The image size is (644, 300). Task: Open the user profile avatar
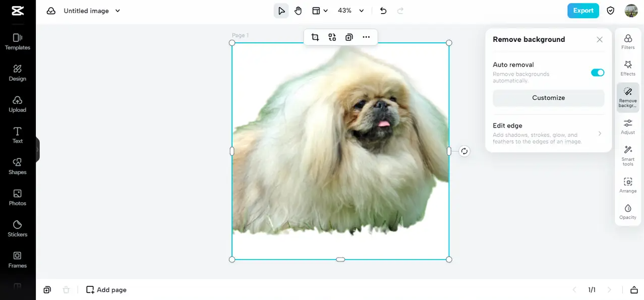coord(631,11)
